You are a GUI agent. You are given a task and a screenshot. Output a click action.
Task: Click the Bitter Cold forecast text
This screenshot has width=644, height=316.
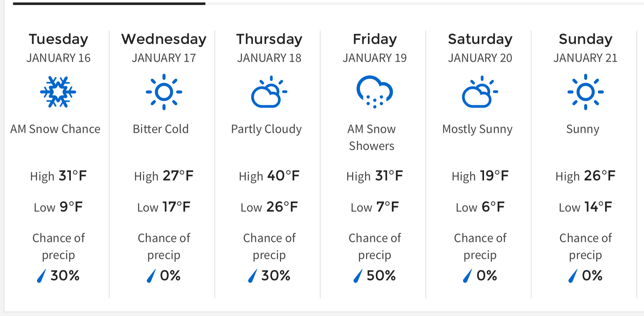point(161,129)
